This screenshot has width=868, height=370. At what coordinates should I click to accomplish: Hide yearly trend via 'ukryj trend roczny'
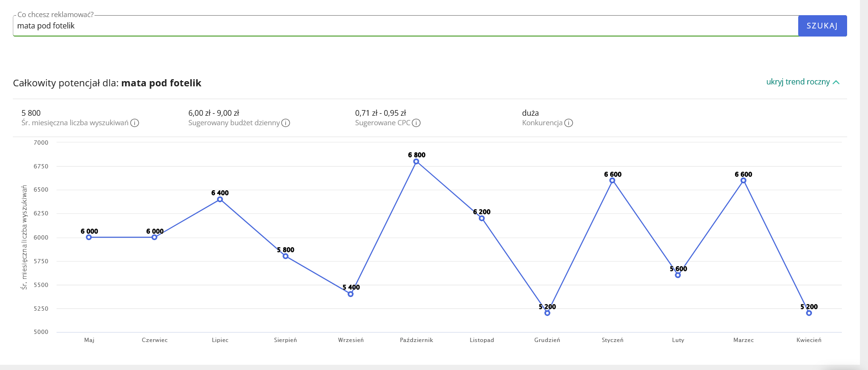pos(798,82)
